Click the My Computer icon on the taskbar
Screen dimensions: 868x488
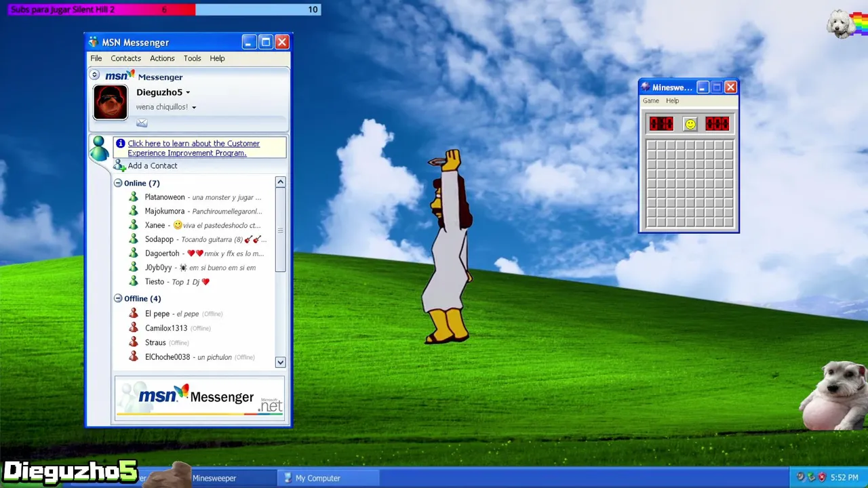(288, 478)
